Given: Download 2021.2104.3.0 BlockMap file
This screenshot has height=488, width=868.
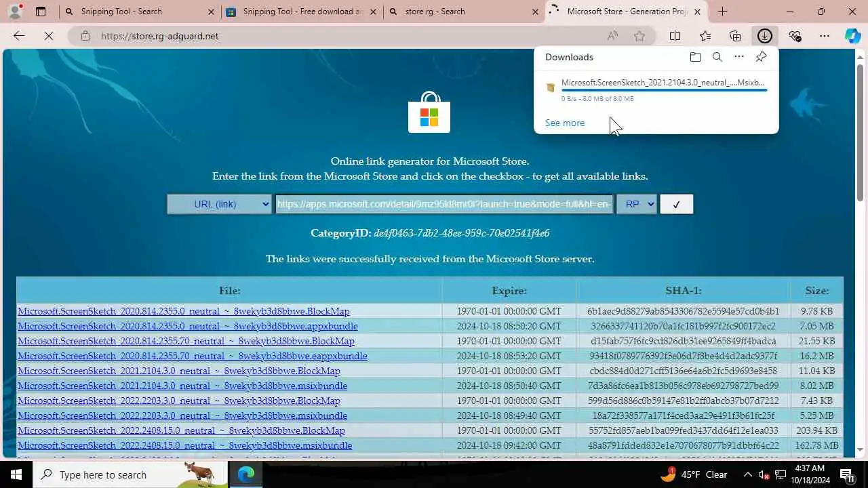Looking at the screenshot, I should click(x=179, y=371).
